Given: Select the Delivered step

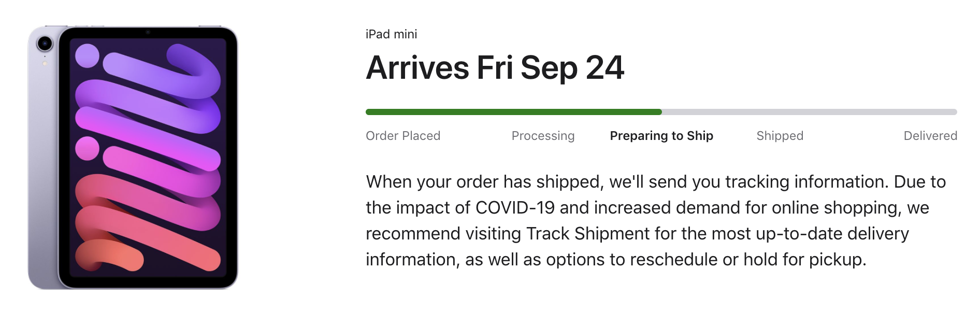Looking at the screenshot, I should (x=930, y=136).
